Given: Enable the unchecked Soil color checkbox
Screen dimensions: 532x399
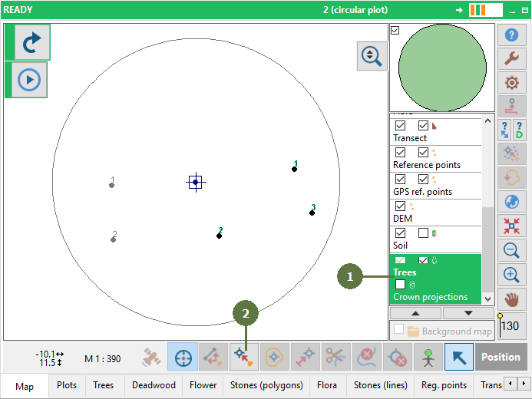Looking at the screenshot, I should coord(423,233).
